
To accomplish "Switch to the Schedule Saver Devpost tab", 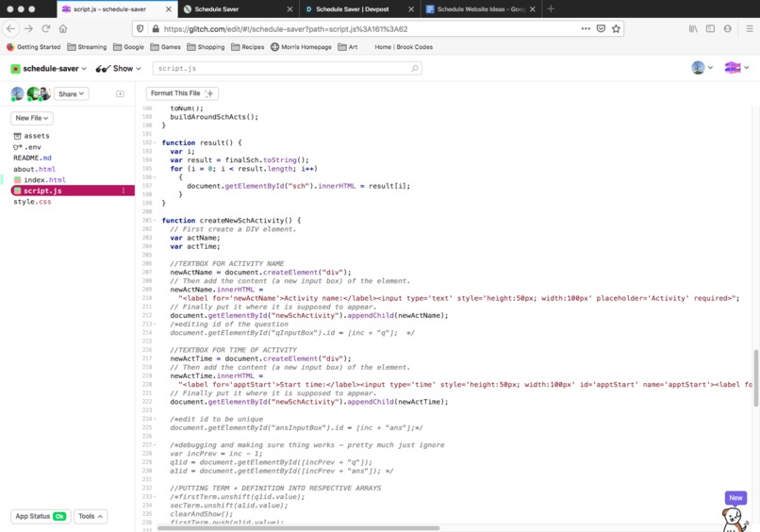I will pyautogui.click(x=353, y=9).
